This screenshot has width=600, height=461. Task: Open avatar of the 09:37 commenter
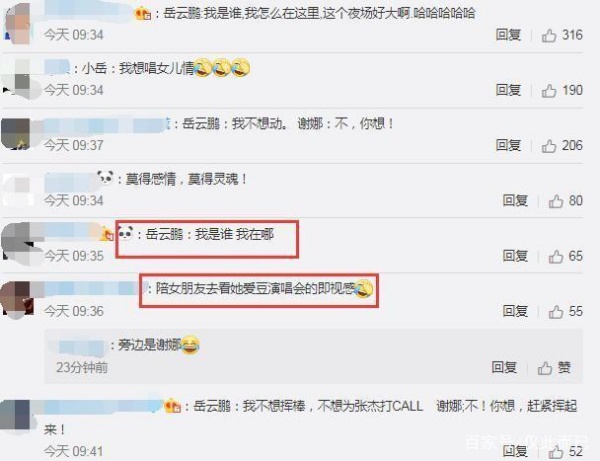coord(16,134)
